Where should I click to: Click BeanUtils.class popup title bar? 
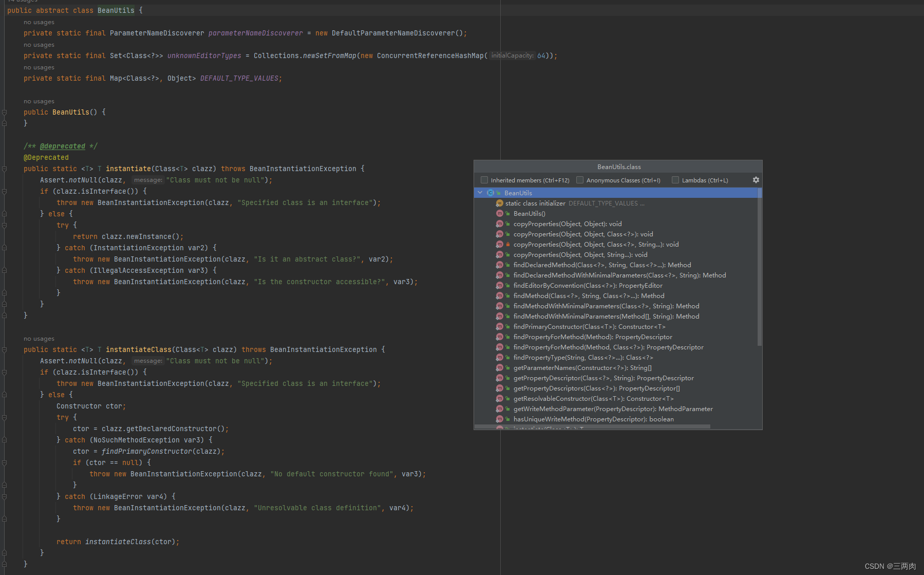[618, 166]
